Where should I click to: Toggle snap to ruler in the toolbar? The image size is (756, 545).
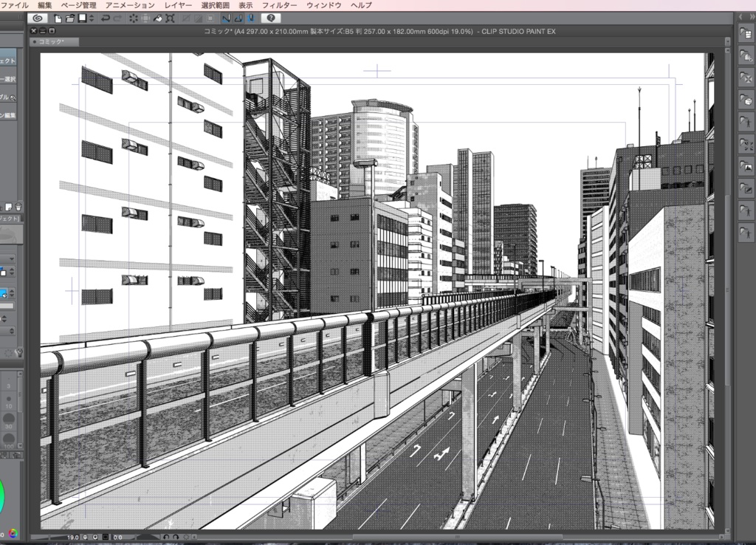click(226, 18)
